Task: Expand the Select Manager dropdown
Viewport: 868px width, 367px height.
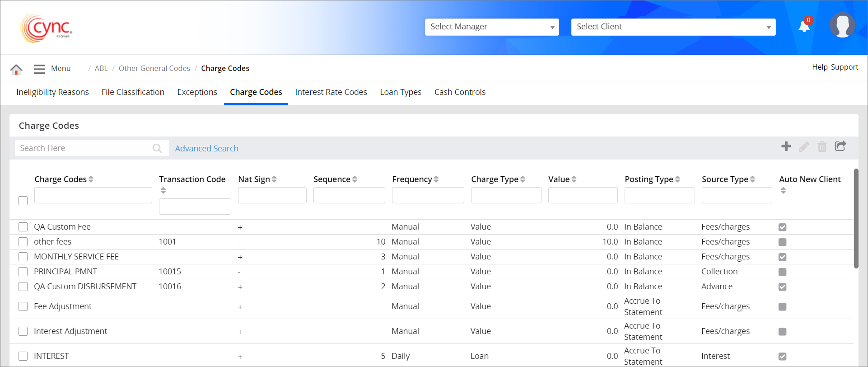Action: coord(492,27)
